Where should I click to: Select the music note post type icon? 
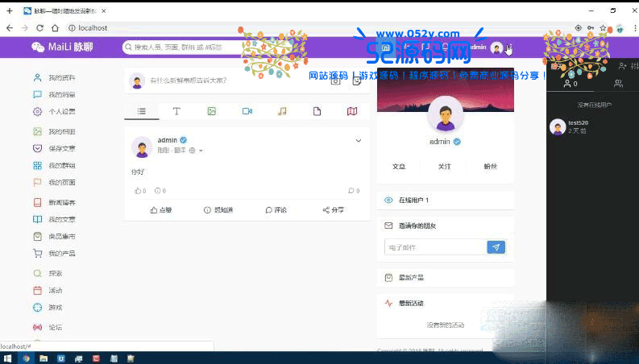pyautogui.click(x=282, y=111)
